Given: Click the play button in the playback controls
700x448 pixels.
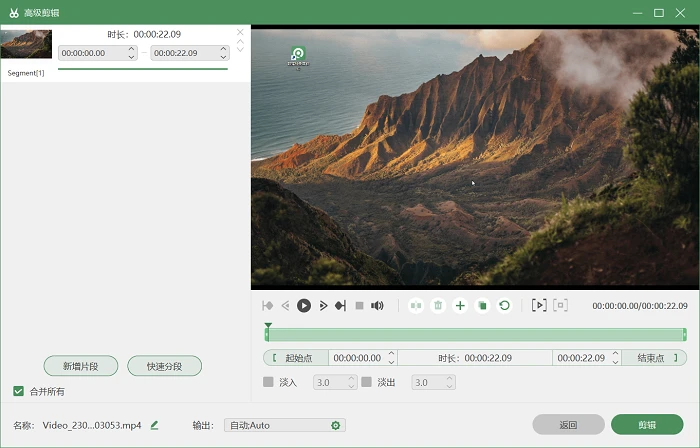Looking at the screenshot, I should click(x=304, y=306).
